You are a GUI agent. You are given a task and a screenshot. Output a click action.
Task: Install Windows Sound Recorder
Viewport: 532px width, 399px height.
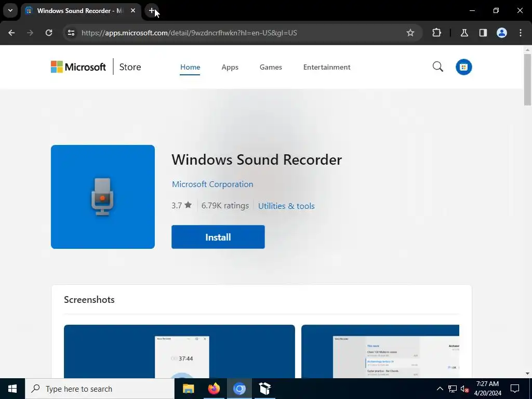218,237
